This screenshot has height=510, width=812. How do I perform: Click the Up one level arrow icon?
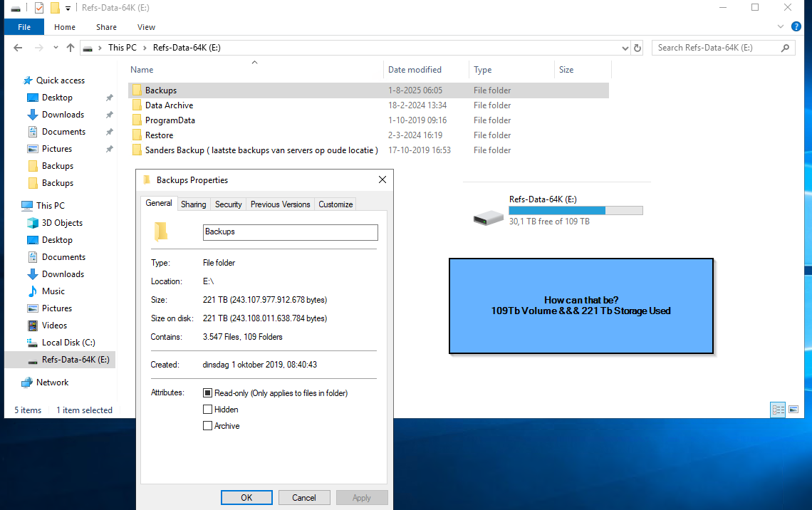[70, 48]
